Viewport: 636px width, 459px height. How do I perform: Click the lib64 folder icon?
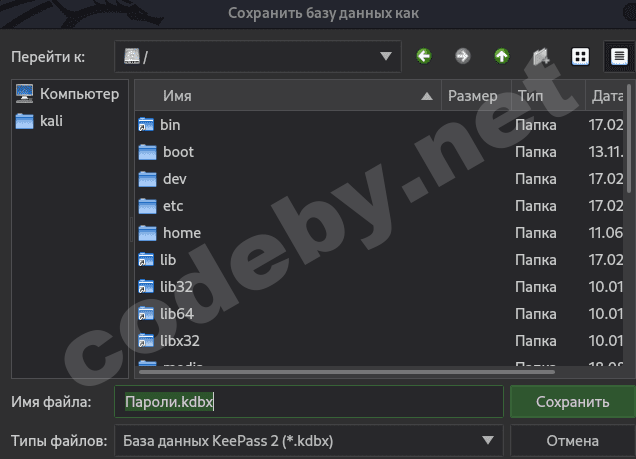[146, 314]
